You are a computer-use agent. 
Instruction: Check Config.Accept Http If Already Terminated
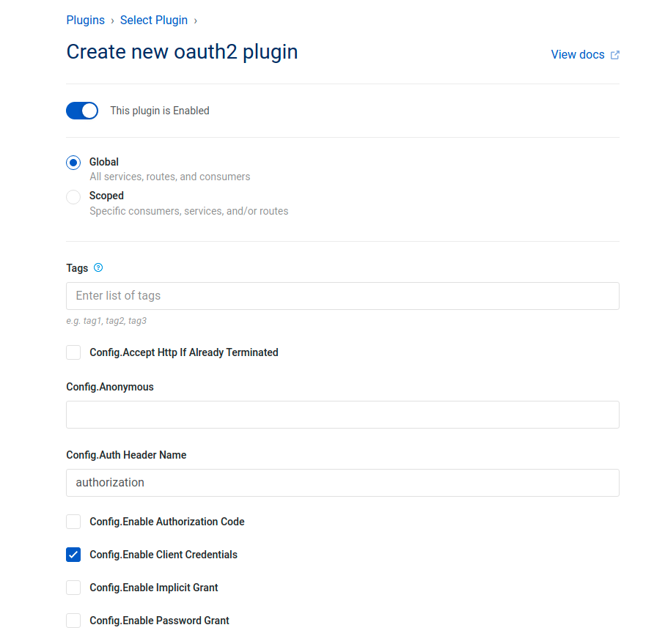pos(73,352)
